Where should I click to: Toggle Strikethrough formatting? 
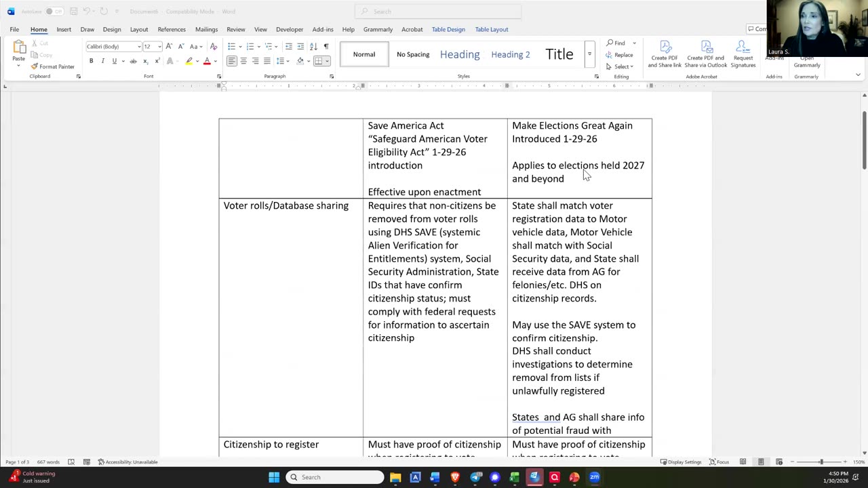point(133,61)
